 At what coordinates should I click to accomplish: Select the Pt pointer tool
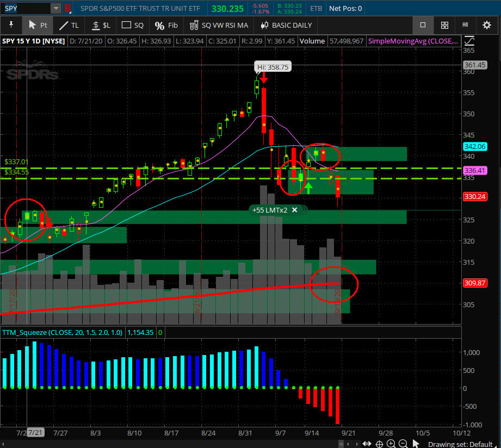click(x=38, y=25)
